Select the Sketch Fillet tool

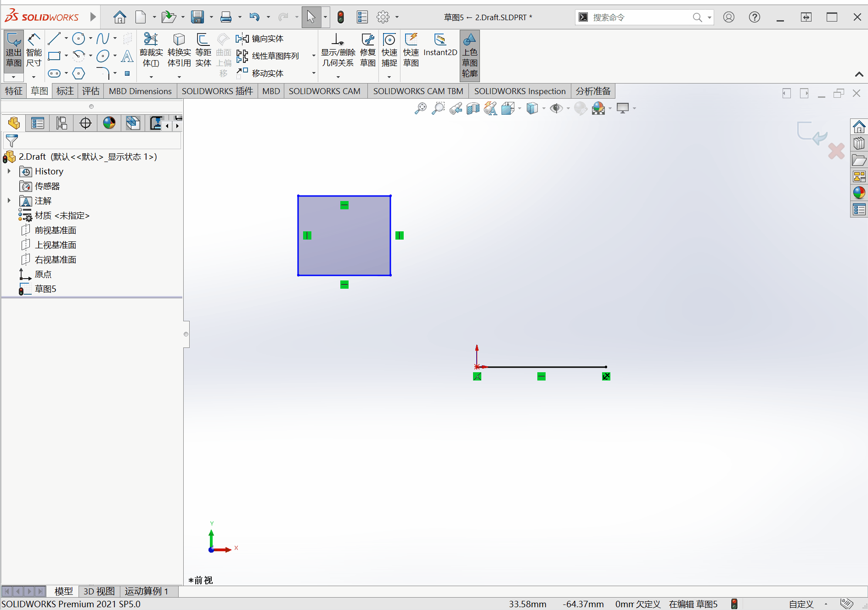103,73
